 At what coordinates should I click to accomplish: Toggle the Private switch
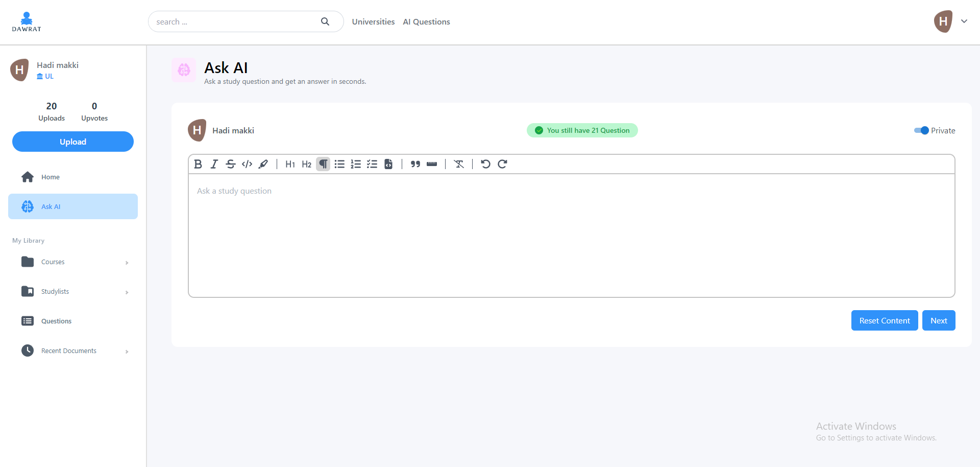[x=921, y=130]
